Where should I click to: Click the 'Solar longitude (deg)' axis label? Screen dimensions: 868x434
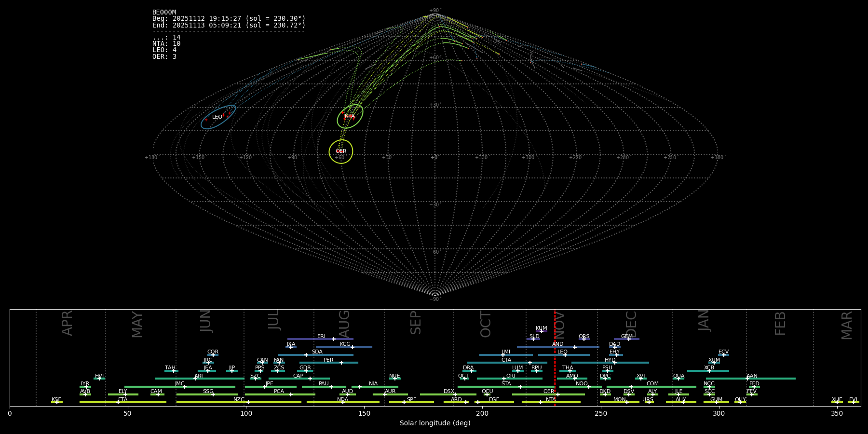[x=435, y=423]
